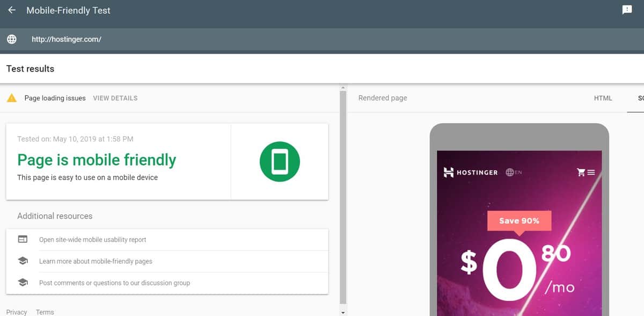
Task: Switch to the HTML tab
Action: coord(603,98)
